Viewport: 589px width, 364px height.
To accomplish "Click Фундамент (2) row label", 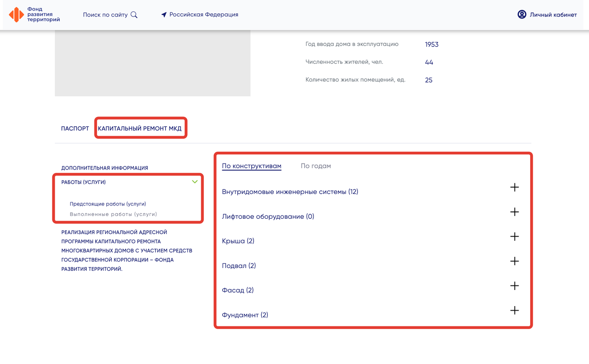I will click(245, 315).
